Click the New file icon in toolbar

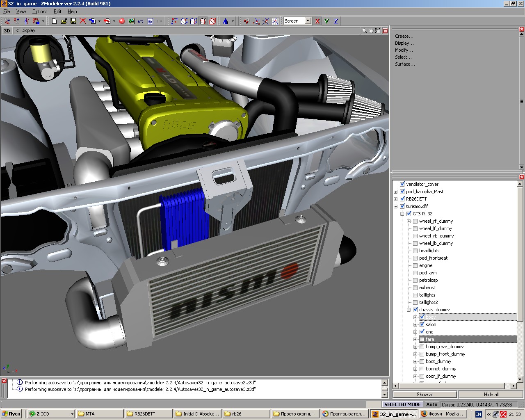(55, 21)
